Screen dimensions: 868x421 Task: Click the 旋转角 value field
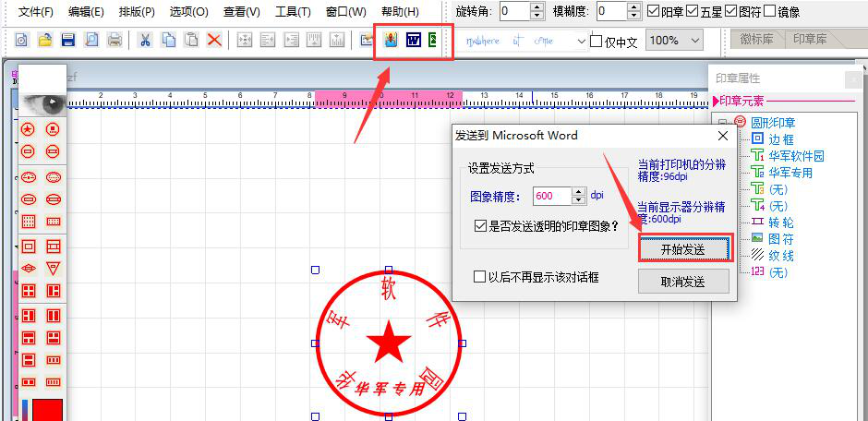pos(515,11)
